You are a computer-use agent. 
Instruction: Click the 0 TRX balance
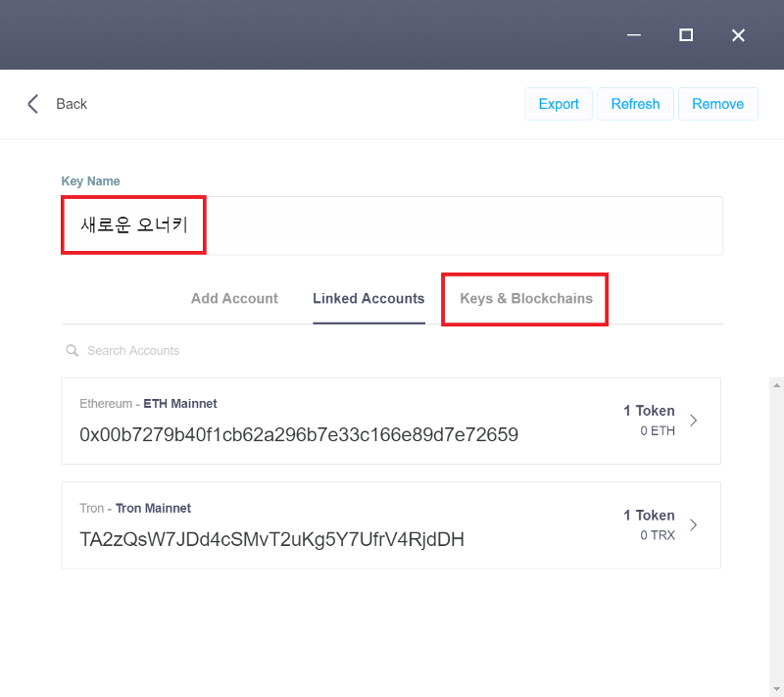point(658,535)
